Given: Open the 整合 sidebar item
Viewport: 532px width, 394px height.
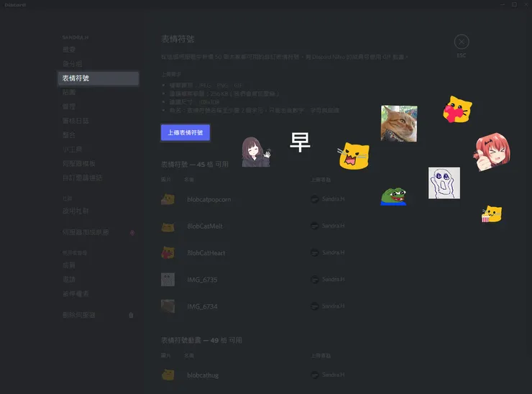Looking at the screenshot, I should [69, 135].
